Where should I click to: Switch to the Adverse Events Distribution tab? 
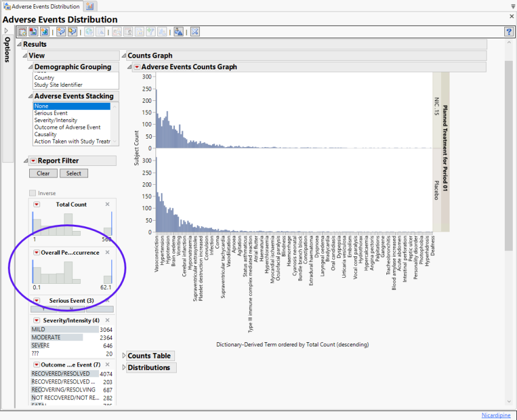[x=43, y=6]
